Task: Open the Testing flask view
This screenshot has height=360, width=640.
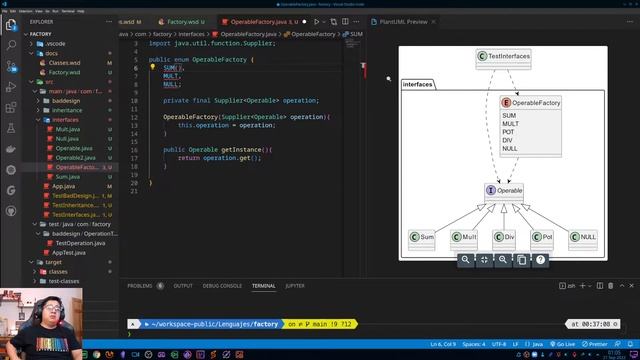Action: click(11, 128)
